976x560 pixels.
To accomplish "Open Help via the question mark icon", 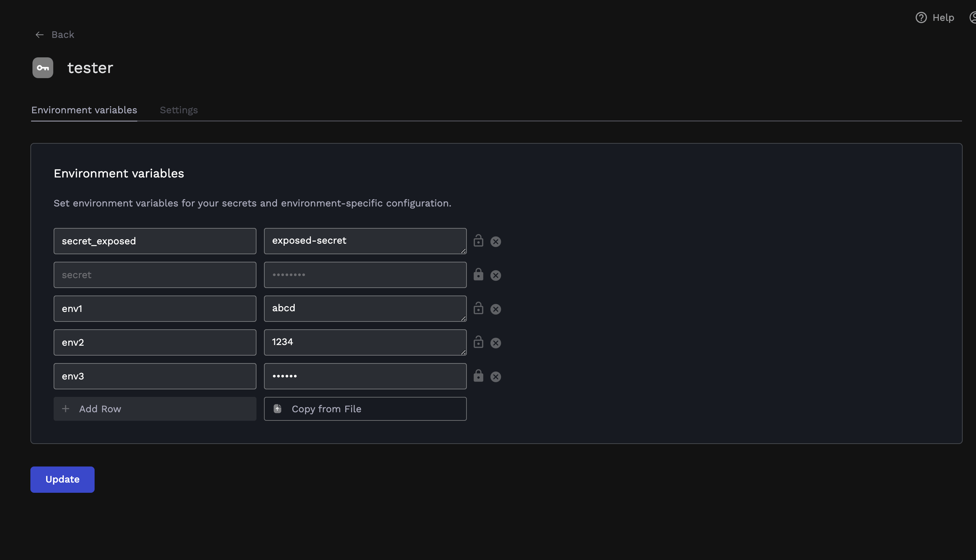I will 921,17.
